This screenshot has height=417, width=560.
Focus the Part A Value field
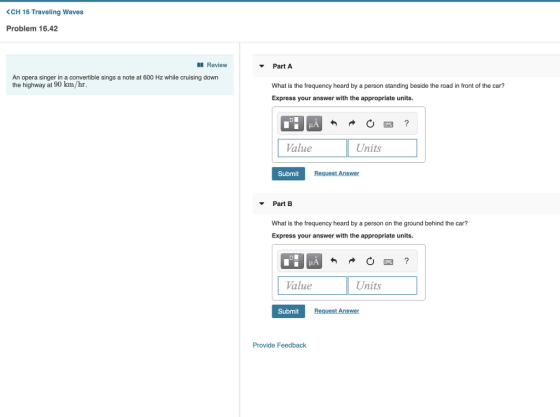[312, 148]
